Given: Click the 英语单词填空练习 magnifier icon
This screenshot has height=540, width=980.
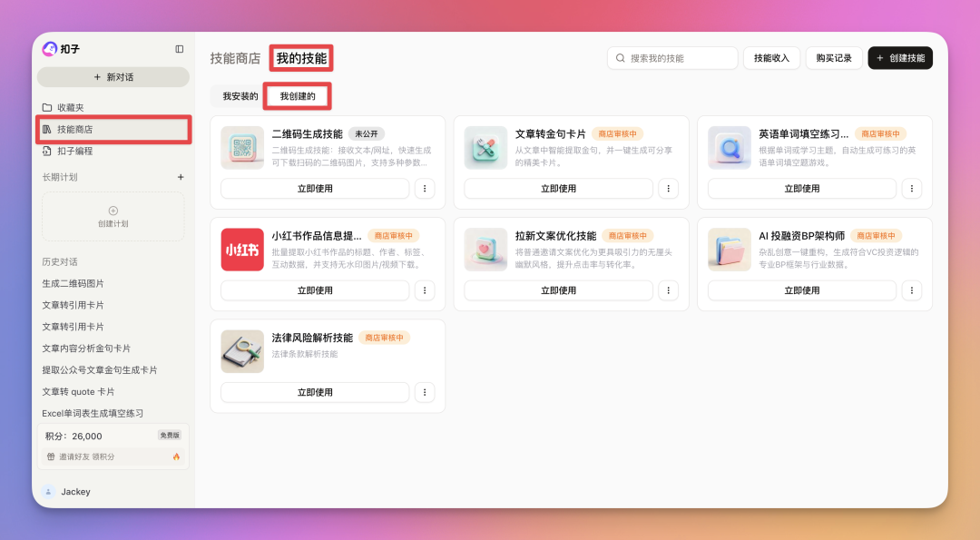Looking at the screenshot, I should pyautogui.click(x=730, y=148).
